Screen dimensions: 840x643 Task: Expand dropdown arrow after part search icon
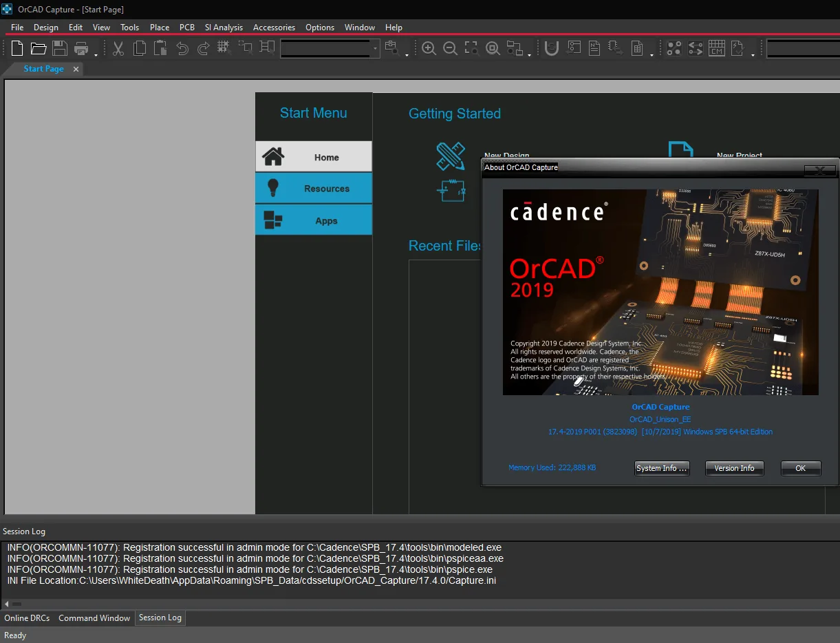point(406,54)
